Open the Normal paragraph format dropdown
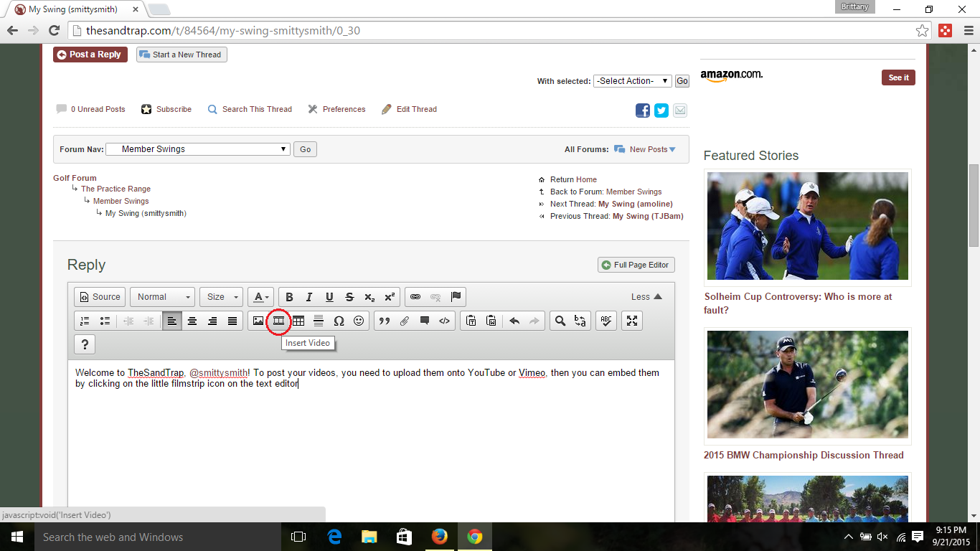 (x=162, y=297)
